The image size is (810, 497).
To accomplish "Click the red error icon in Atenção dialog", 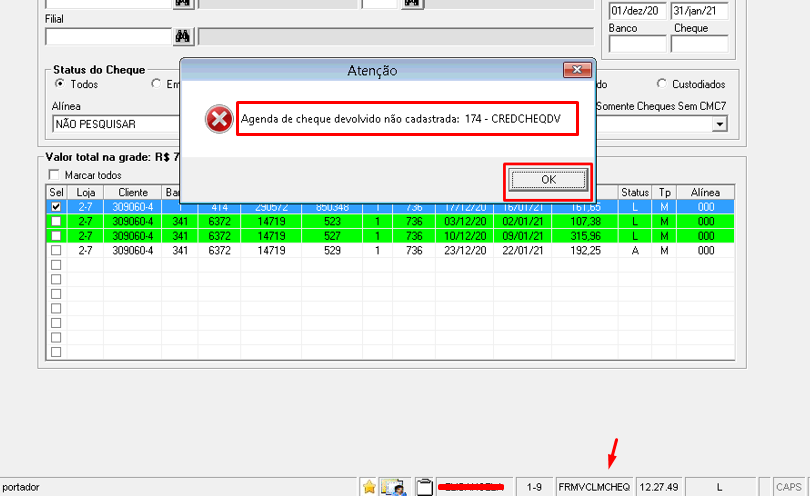I will [x=219, y=119].
